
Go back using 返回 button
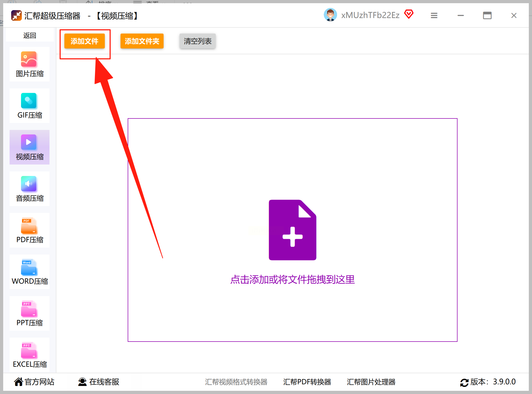click(x=30, y=35)
